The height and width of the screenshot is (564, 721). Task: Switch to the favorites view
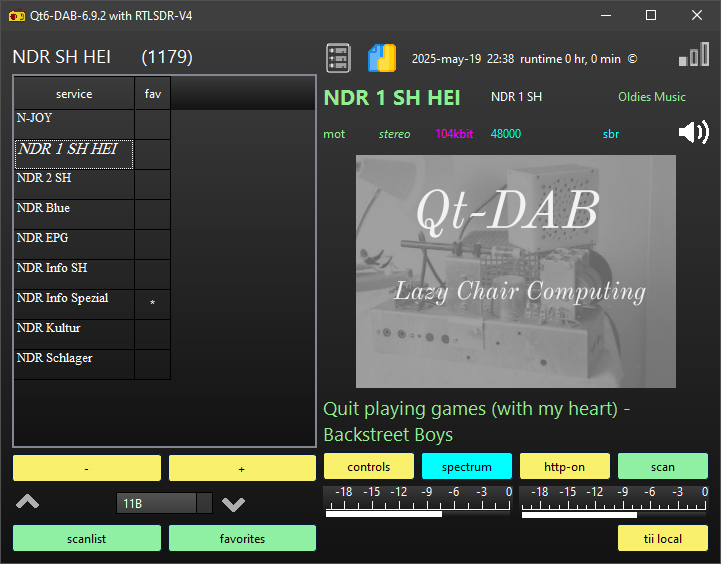point(242,538)
